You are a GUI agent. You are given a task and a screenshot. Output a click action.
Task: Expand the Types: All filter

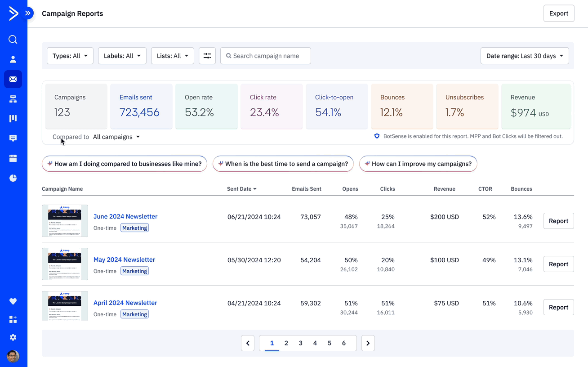click(x=70, y=55)
